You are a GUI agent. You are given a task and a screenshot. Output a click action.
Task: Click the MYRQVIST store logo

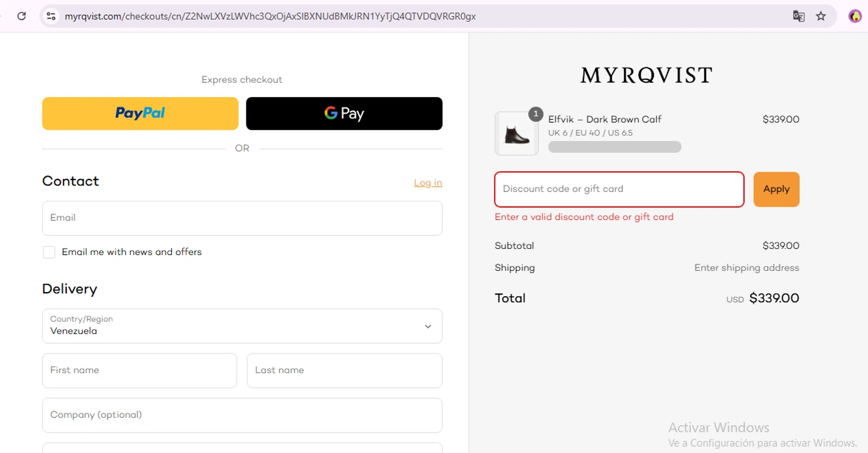click(x=646, y=75)
